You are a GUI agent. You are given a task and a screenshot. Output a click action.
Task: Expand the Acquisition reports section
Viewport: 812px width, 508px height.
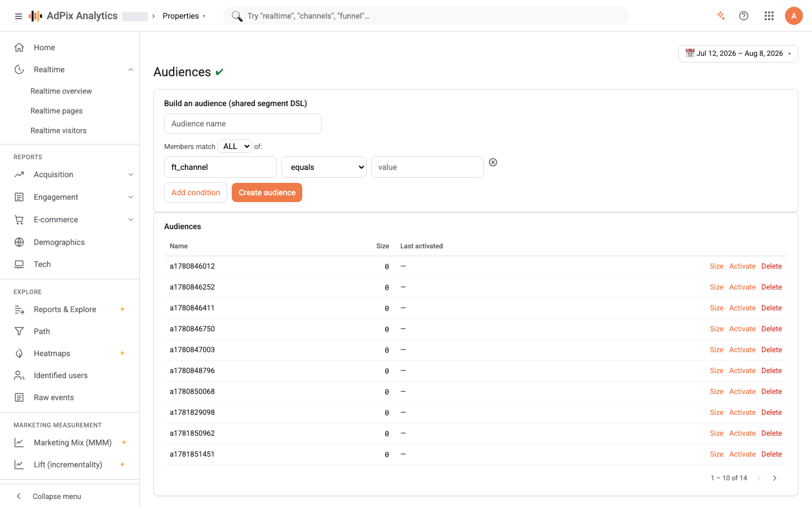point(131,174)
